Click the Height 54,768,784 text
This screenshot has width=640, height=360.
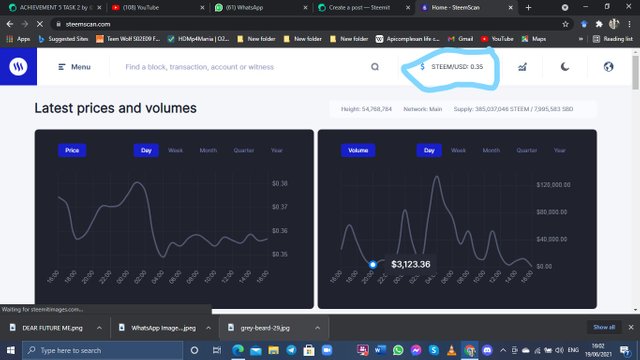coord(366,109)
